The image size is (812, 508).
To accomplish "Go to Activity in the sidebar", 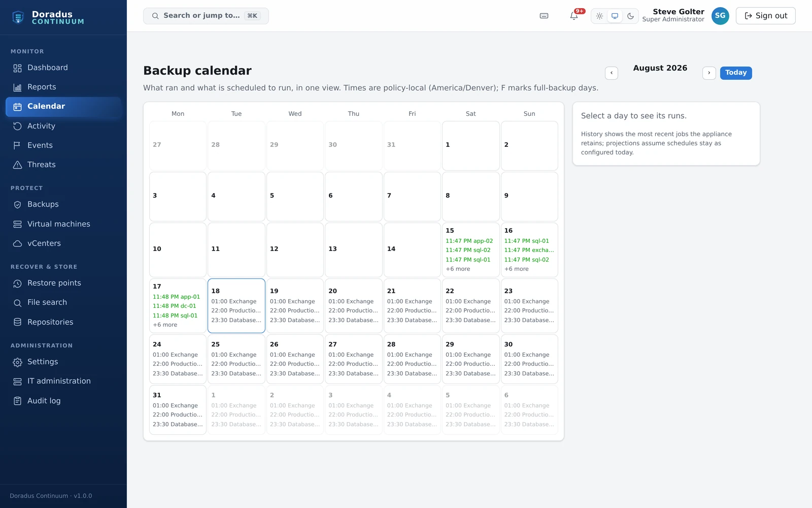I will [63, 126].
